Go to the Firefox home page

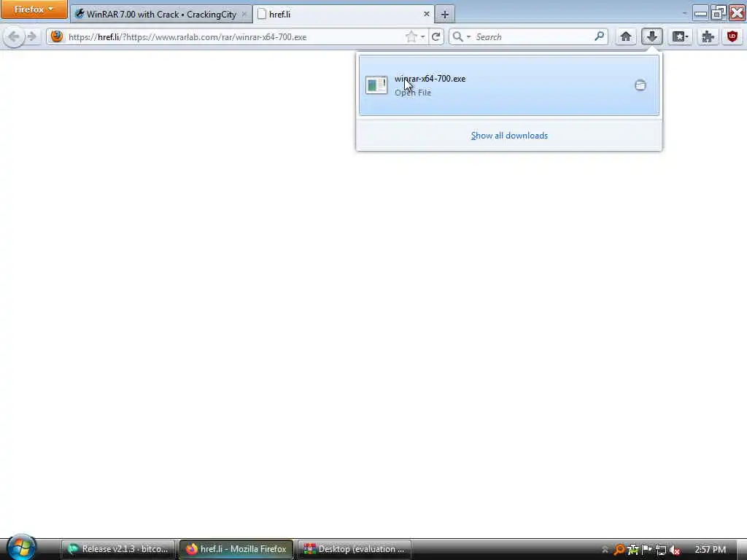pyautogui.click(x=625, y=36)
